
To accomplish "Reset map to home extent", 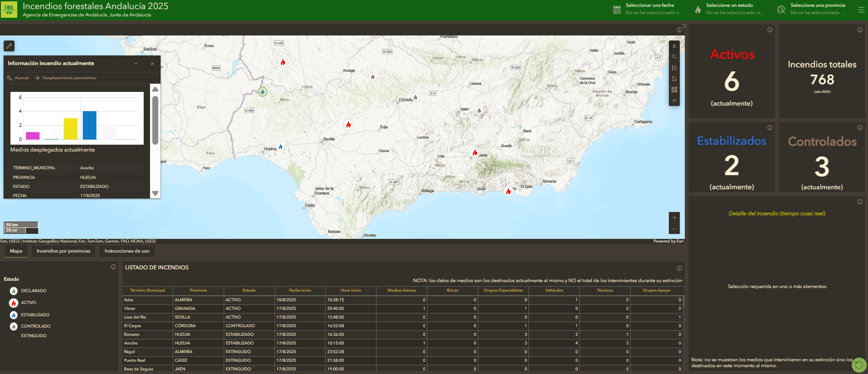I will tap(674, 79).
